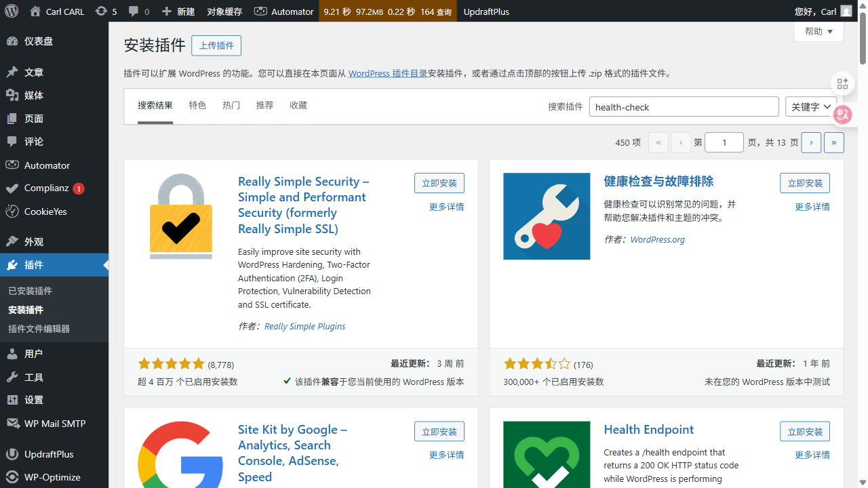Screen dimensions: 868x488
Task: Collapse the 插件 menu via its arrow
Action: click(x=105, y=264)
